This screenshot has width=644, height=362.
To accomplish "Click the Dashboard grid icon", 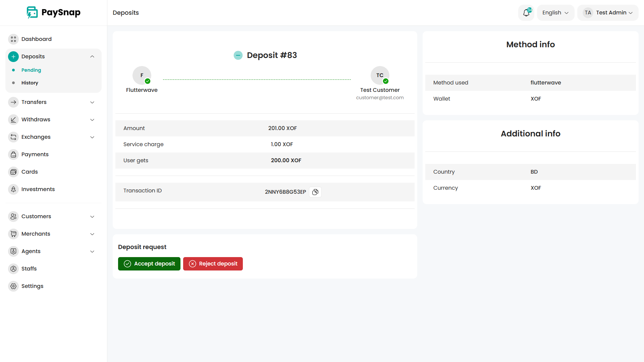I will point(13,39).
